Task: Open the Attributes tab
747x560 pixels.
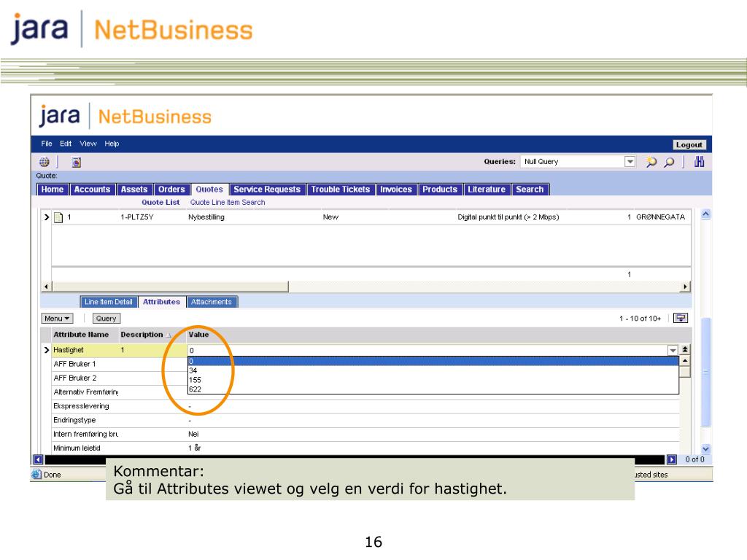Action: (161, 302)
